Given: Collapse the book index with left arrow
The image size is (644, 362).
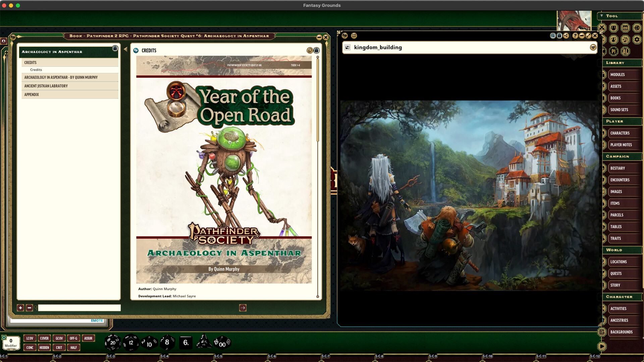Looking at the screenshot, I should (x=125, y=49).
